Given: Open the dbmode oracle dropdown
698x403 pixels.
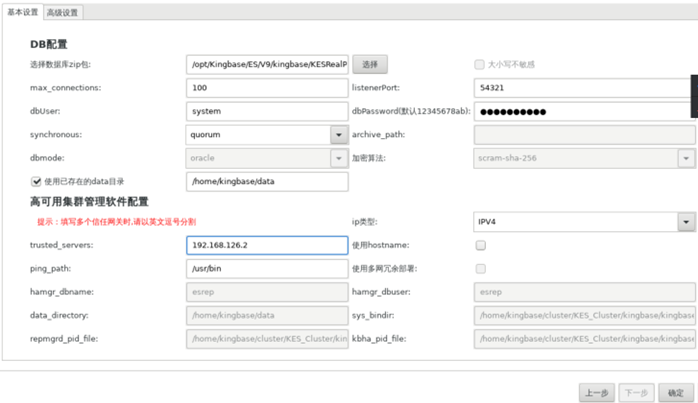Looking at the screenshot, I should click(339, 158).
